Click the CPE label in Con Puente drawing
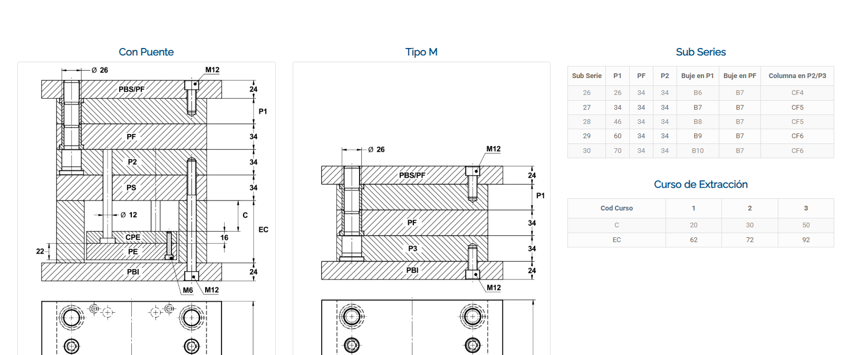The width and height of the screenshot is (868, 355). point(133,237)
